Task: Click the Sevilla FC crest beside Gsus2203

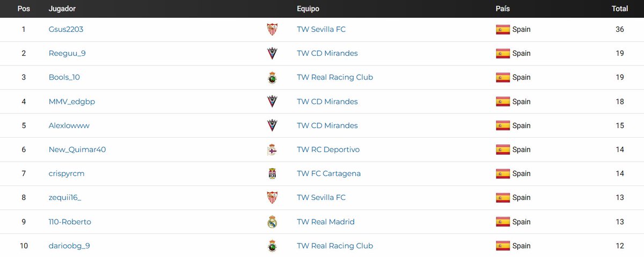Action: click(x=272, y=30)
